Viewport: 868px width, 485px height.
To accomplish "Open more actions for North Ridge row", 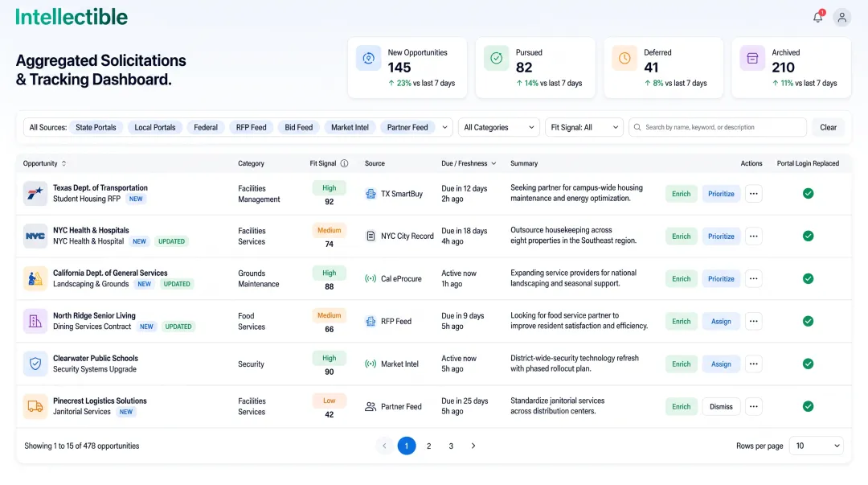I will coord(753,321).
